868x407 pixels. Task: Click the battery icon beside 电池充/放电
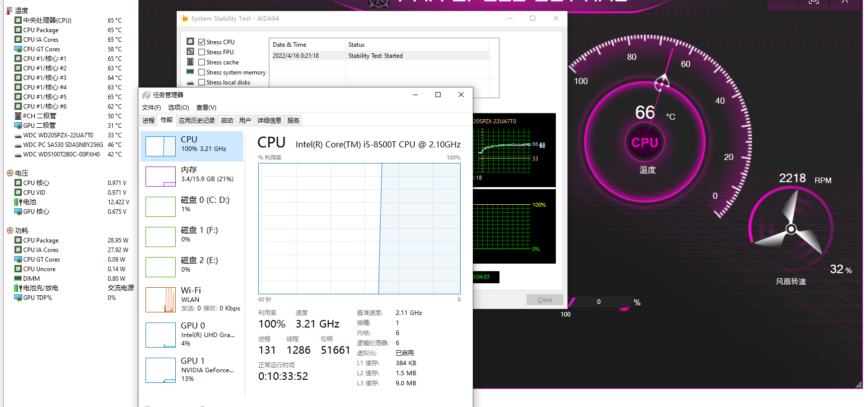(18, 288)
